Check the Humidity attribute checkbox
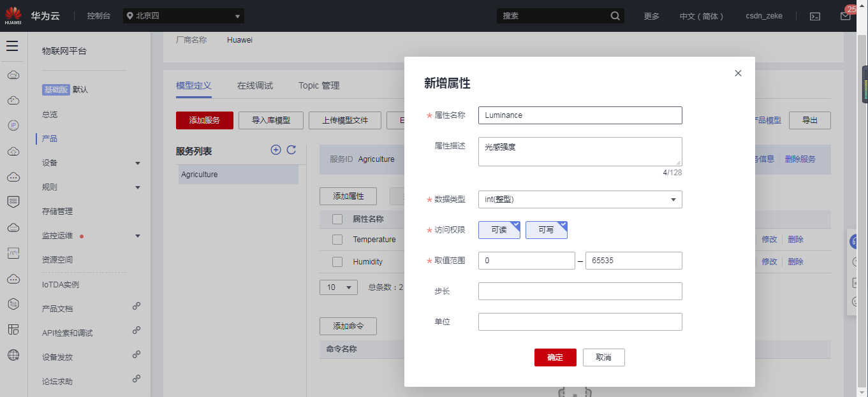868x397 pixels. click(x=337, y=262)
